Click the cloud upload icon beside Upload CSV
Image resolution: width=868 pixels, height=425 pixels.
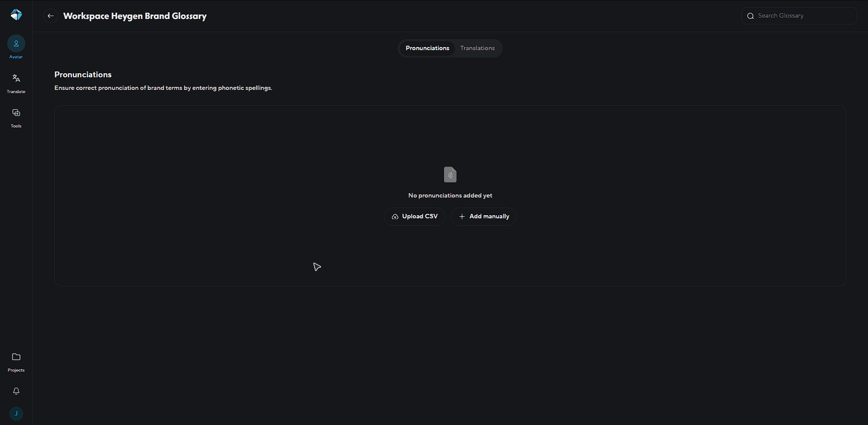(395, 217)
